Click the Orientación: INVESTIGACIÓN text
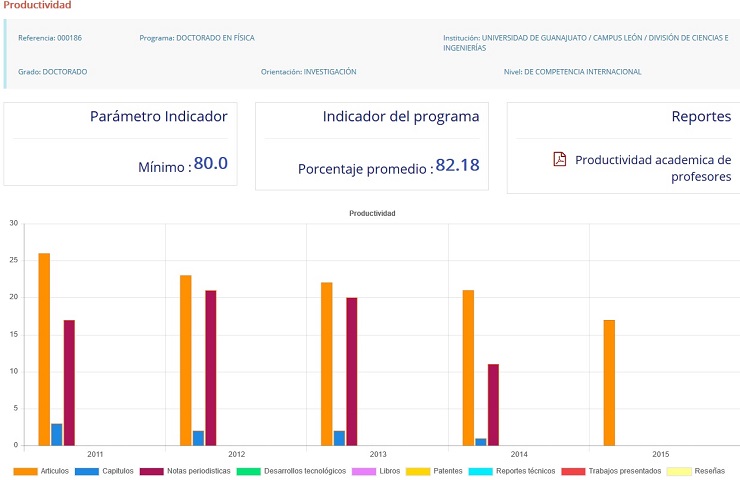The width and height of the screenshot is (740, 480). click(x=309, y=72)
